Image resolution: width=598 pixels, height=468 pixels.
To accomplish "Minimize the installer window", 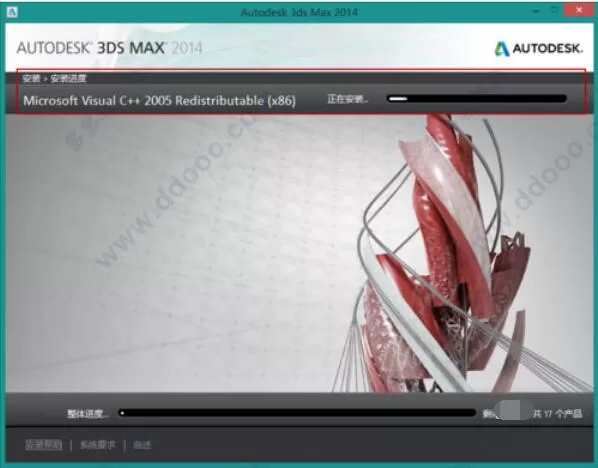I will pyautogui.click(x=536, y=11).
